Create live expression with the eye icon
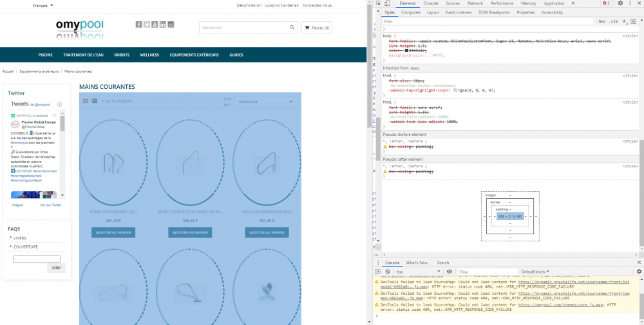 pos(450,272)
